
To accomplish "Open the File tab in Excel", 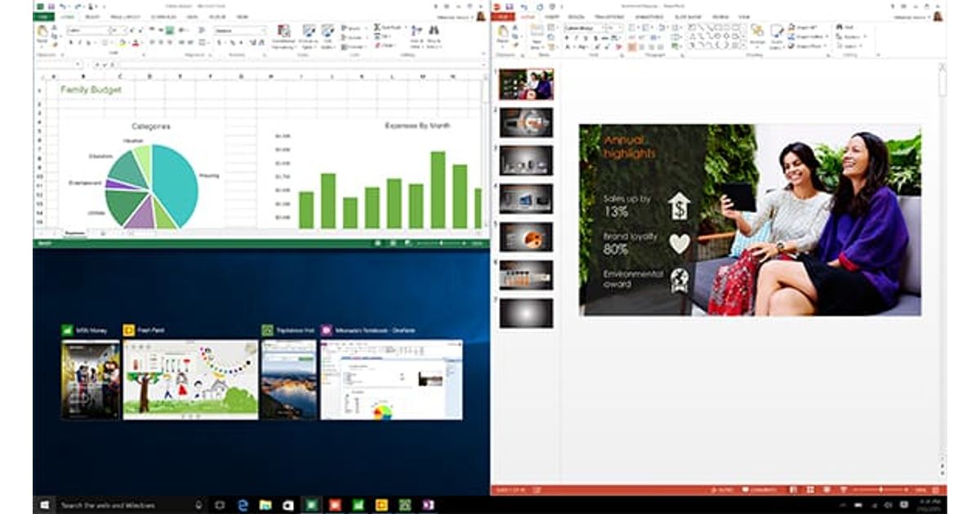I will [x=43, y=16].
